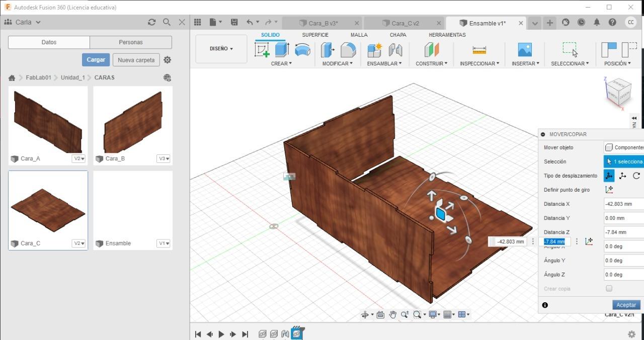Open the Cara_A version V2 dropdown

point(79,158)
